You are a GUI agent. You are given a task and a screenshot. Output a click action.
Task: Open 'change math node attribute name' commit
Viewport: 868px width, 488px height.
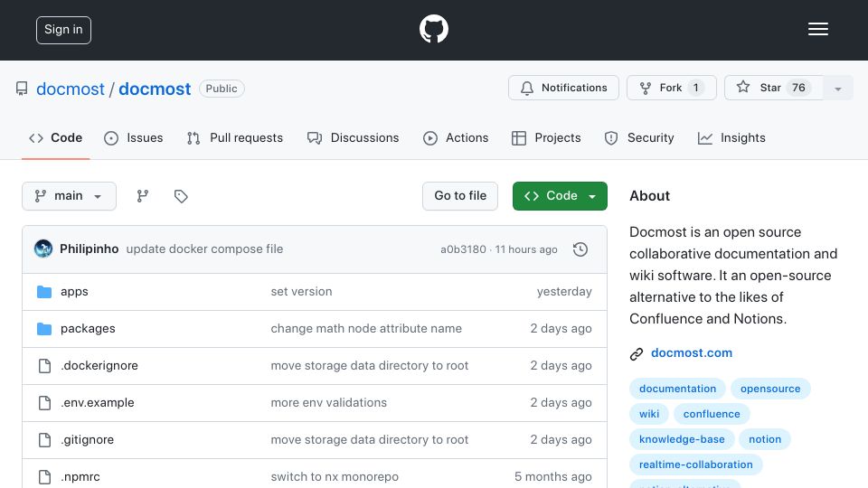point(366,329)
